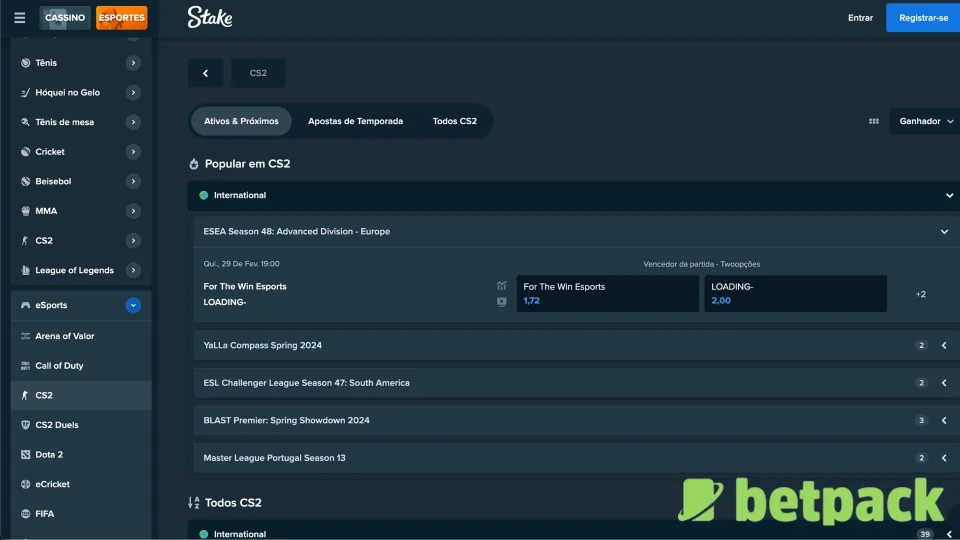Click the CS2 breadcrumb button
This screenshot has height=540, width=960.
click(258, 73)
